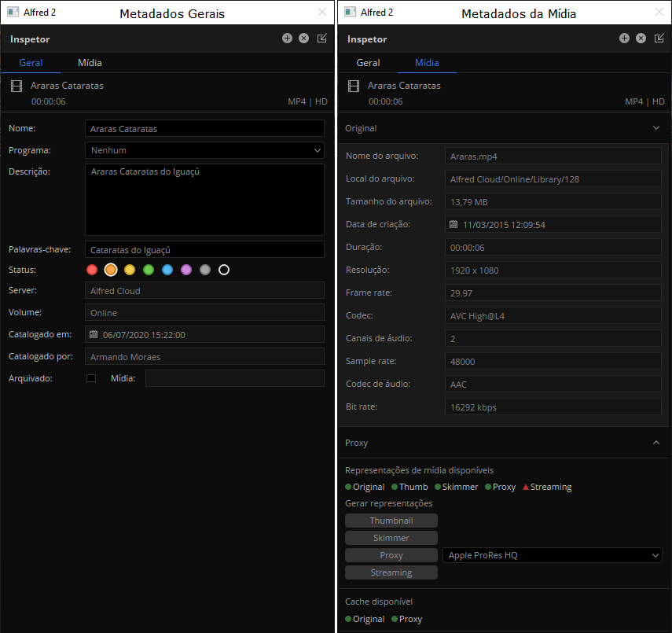Click the Streaming generate button
Viewport: 672px width, 633px height.
pyautogui.click(x=391, y=572)
